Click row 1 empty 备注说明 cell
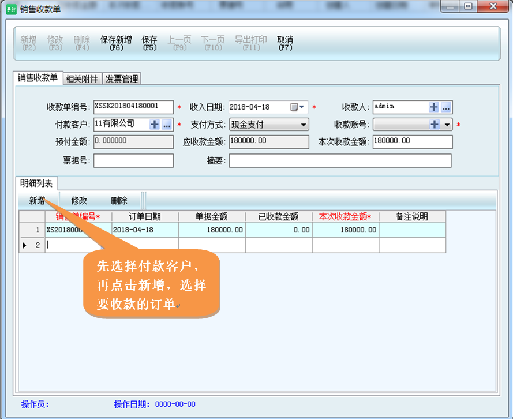This screenshot has height=420, width=513. 412,230
